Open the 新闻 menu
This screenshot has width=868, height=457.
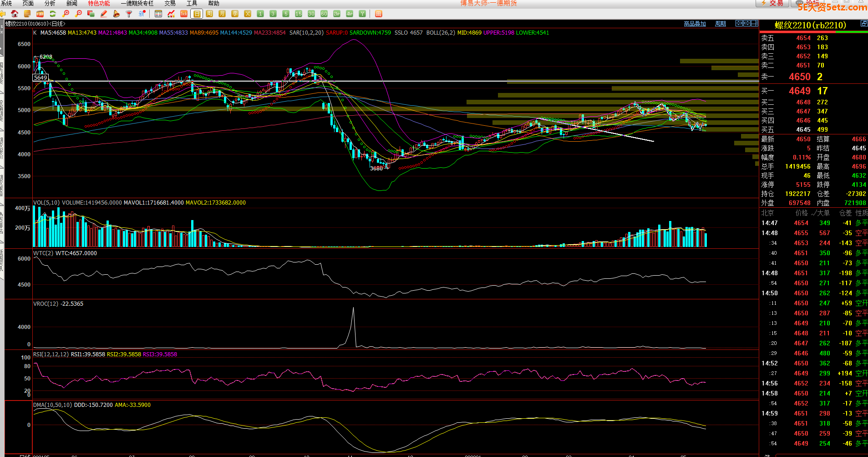[x=72, y=3]
